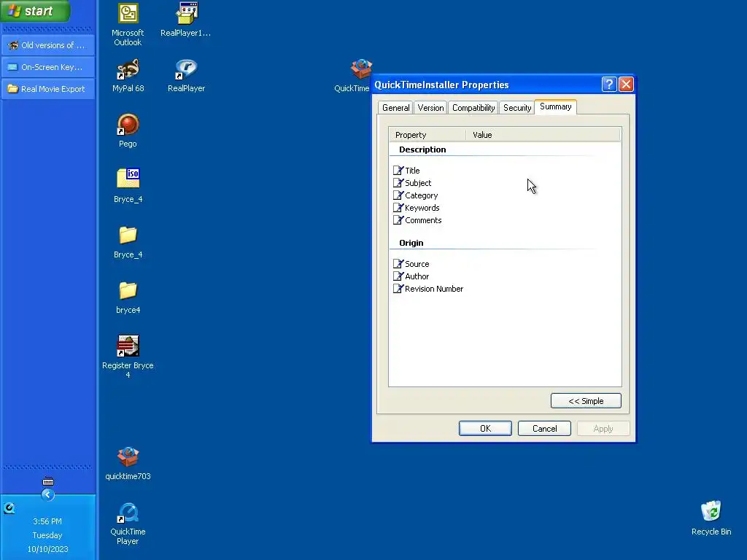Click the edit icon next to Author
The image size is (747, 560).
(398, 276)
